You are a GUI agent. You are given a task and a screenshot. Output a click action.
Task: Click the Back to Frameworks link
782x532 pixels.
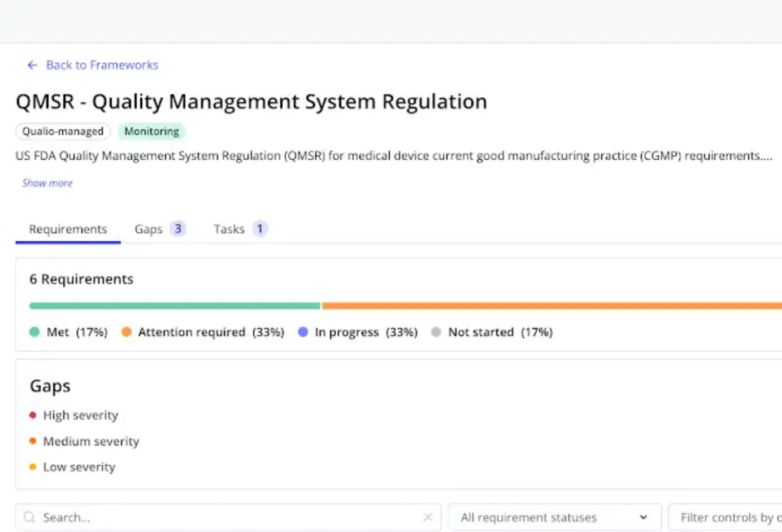point(102,65)
